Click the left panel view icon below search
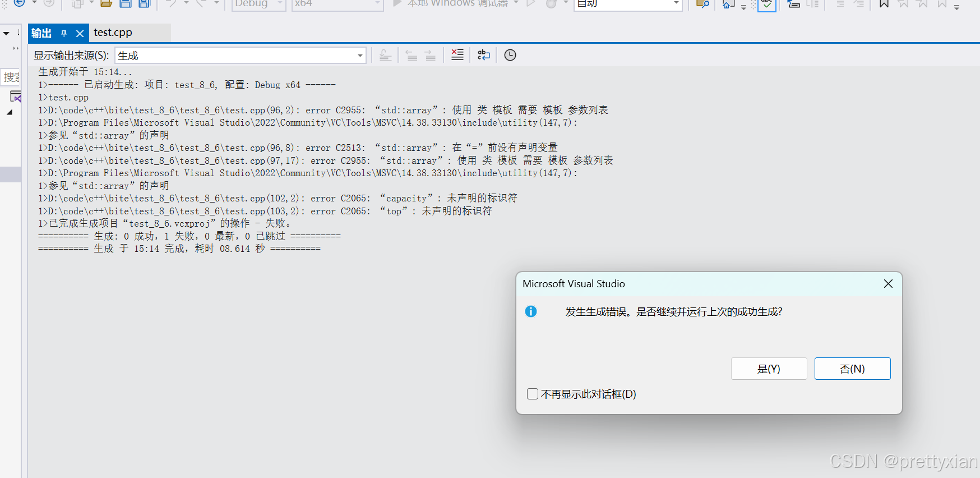The height and width of the screenshot is (478, 980). [x=15, y=96]
